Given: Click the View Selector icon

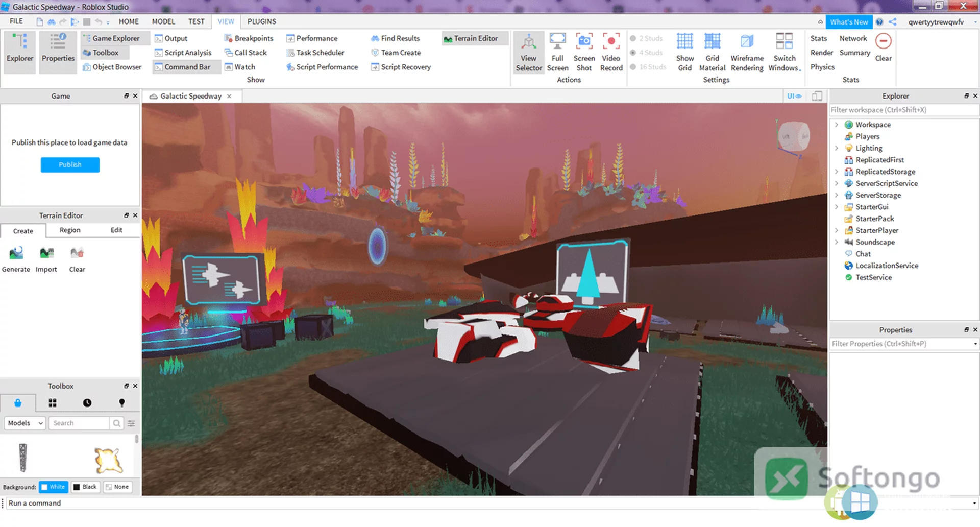Looking at the screenshot, I should (528, 52).
